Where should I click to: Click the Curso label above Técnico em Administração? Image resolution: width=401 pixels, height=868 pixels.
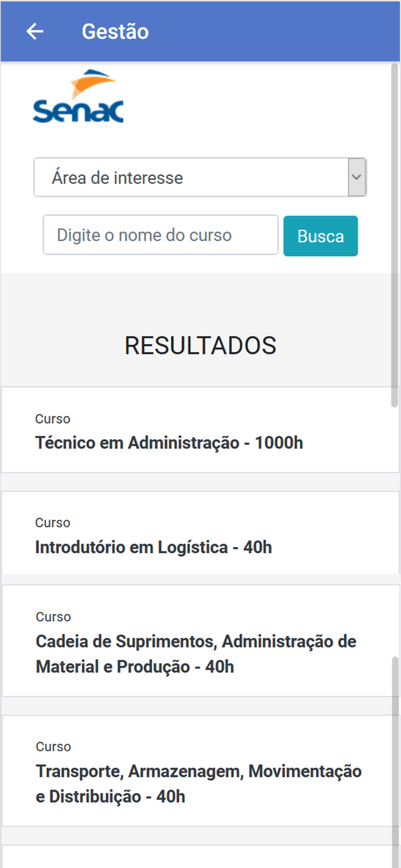point(52,418)
